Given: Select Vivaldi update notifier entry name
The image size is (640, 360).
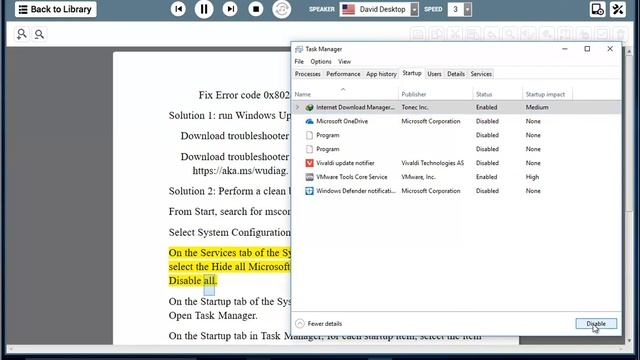Looking at the screenshot, I should tap(345, 163).
